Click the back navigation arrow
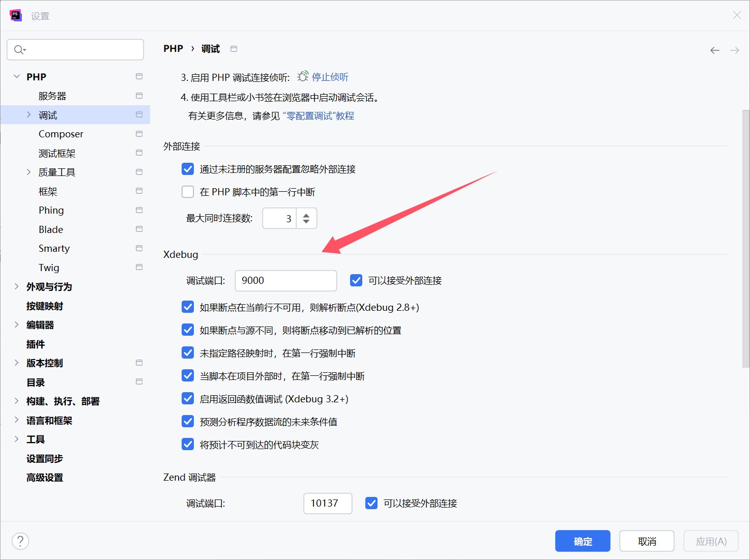 (715, 50)
